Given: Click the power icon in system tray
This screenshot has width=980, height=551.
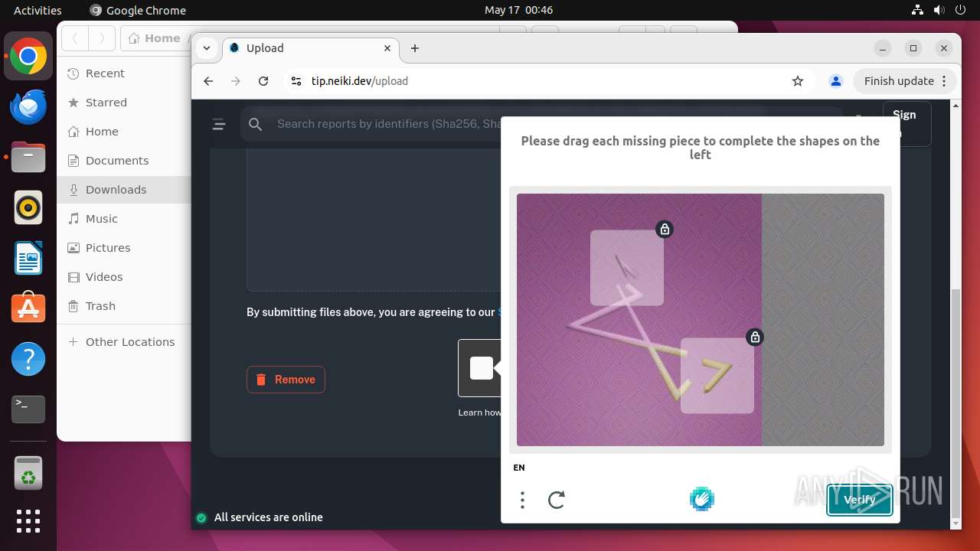Looking at the screenshot, I should tap(959, 10).
